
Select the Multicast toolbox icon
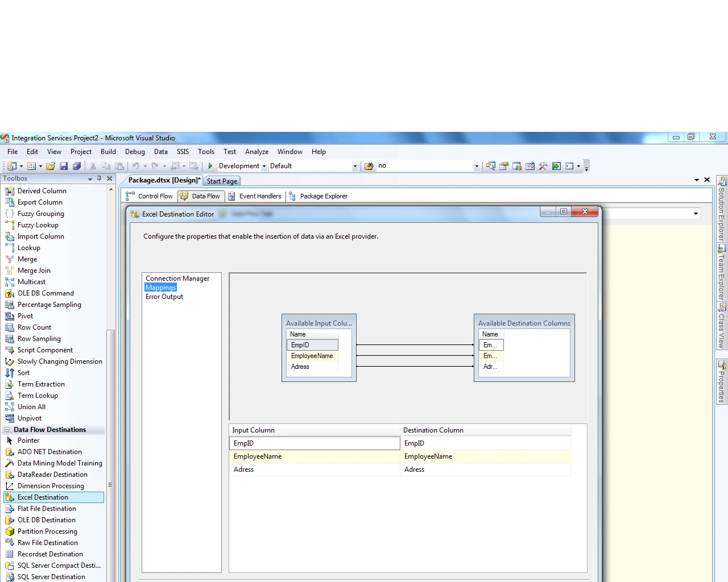[x=10, y=282]
